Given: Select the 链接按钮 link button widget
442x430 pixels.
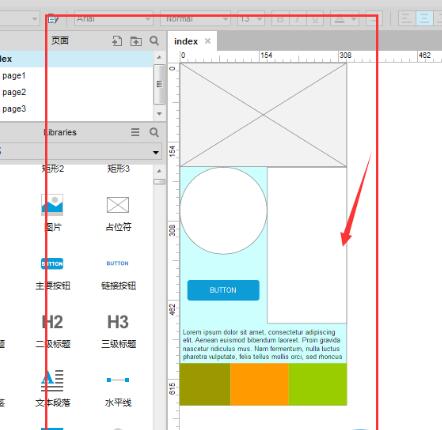Looking at the screenshot, I should coord(118,274).
